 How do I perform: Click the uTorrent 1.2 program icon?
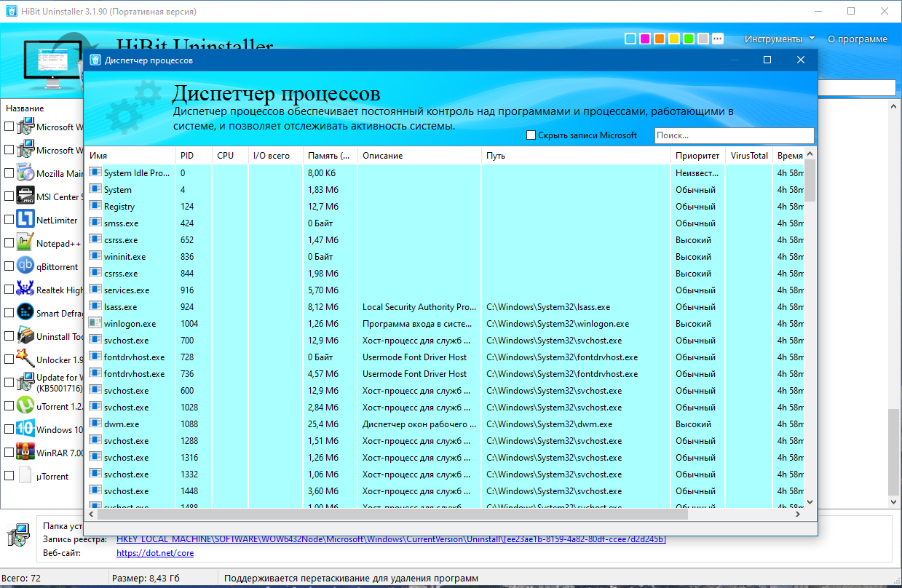[25, 405]
